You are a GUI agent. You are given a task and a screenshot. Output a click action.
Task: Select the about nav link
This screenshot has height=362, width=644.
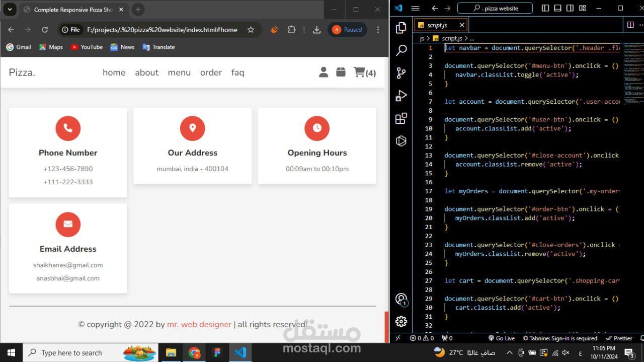[x=146, y=73]
